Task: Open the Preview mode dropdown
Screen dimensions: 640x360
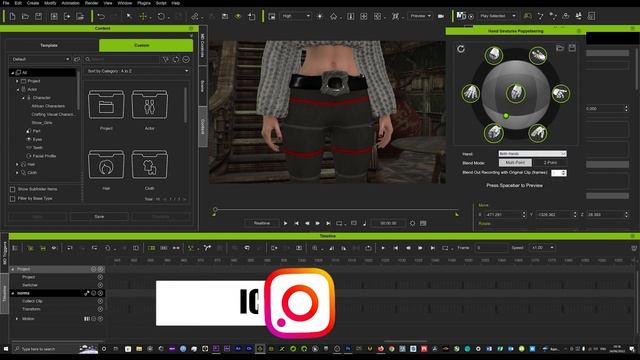Action: [x=420, y=16]
